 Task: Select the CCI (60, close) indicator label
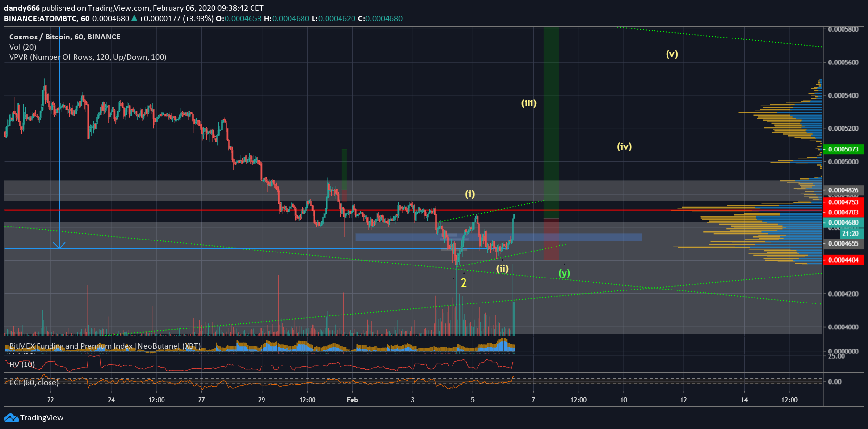coord(34,382)
